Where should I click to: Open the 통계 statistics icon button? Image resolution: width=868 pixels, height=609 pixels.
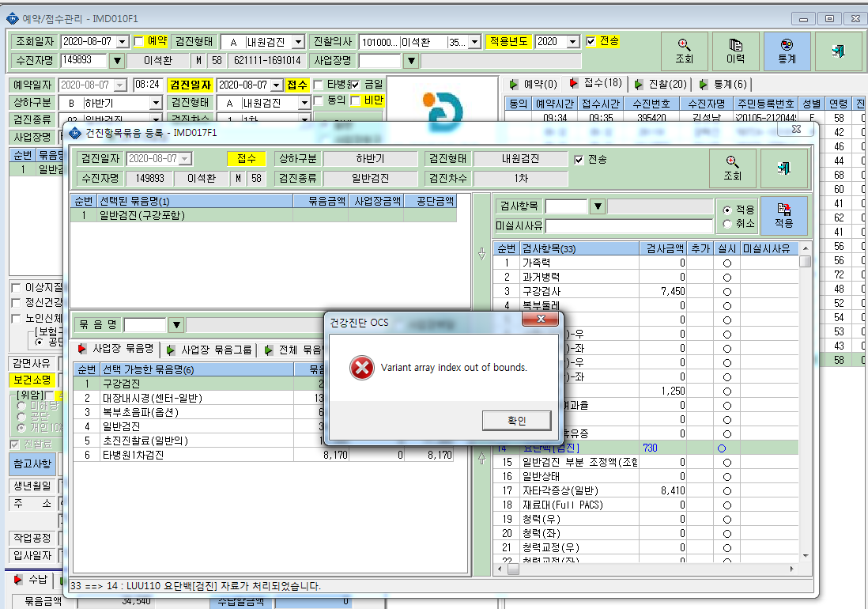click(787, 51)
